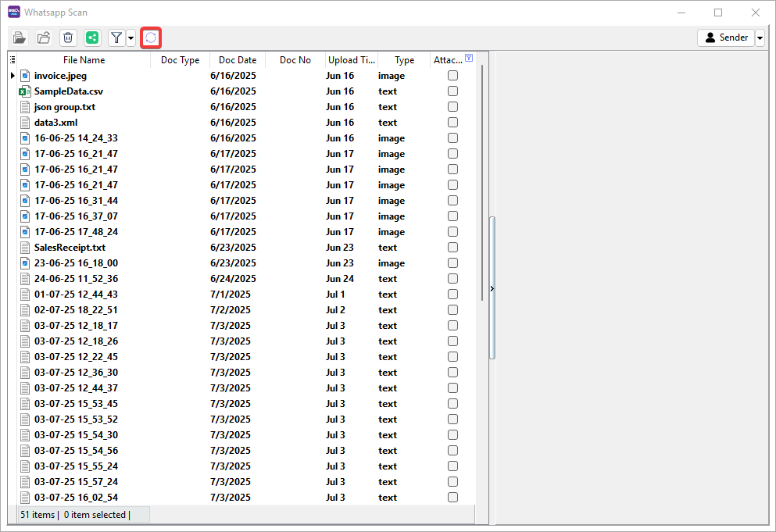Click the open file folder icon
This screenshot has height=532, width=776.
point(20,37)
